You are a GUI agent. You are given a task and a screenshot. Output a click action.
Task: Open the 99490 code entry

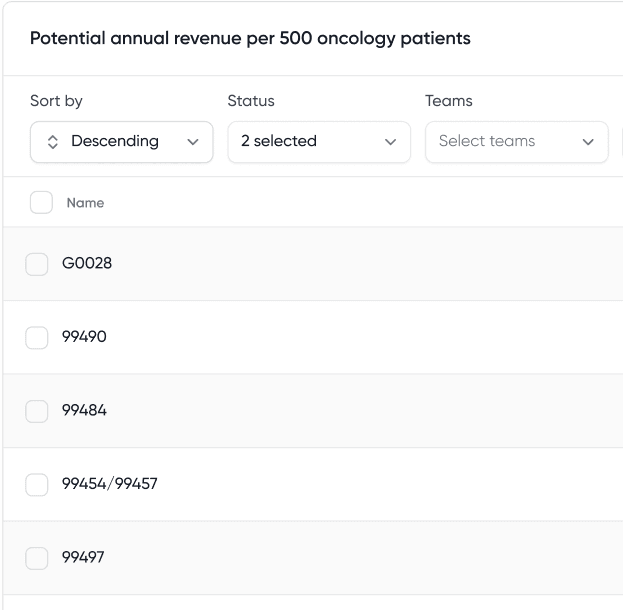coord(84,337)
